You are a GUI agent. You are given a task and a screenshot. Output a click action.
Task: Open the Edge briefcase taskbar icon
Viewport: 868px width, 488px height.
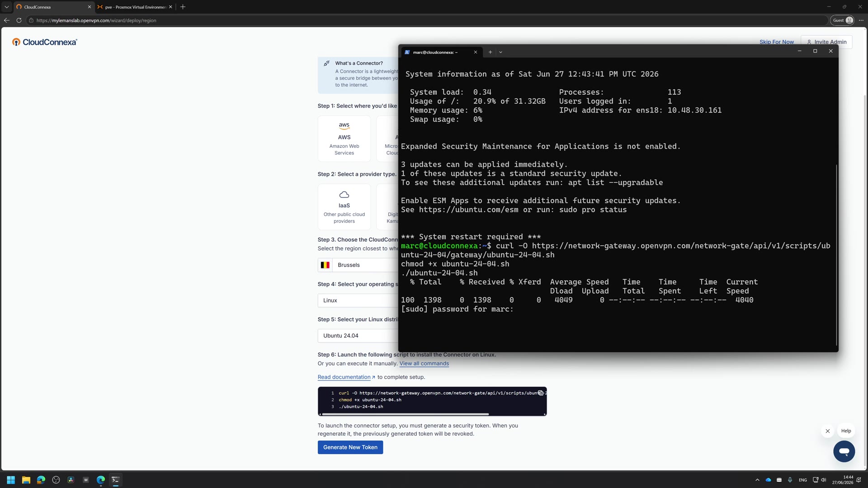(41, 480)
